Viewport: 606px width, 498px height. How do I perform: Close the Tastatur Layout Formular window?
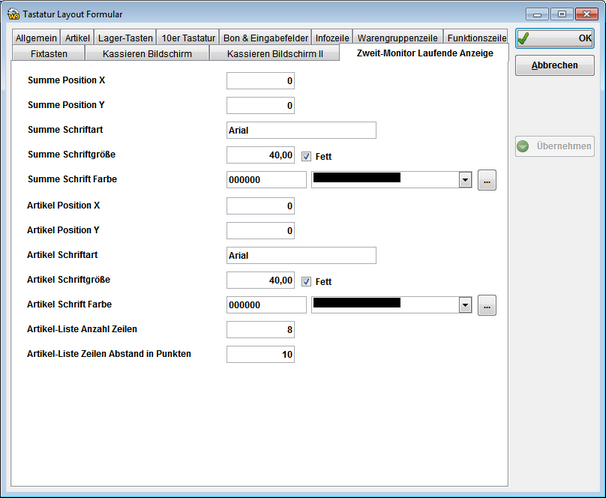click(x=587, y=14)
